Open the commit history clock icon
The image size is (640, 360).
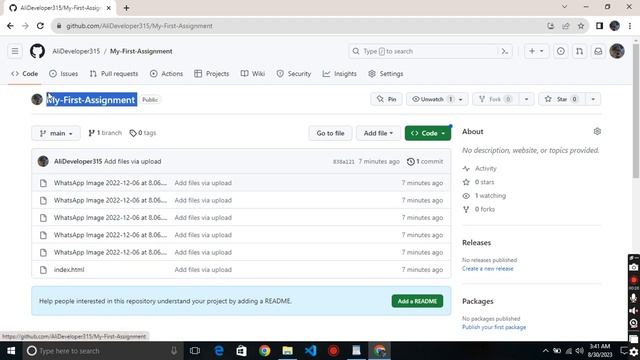click(411, 162)
